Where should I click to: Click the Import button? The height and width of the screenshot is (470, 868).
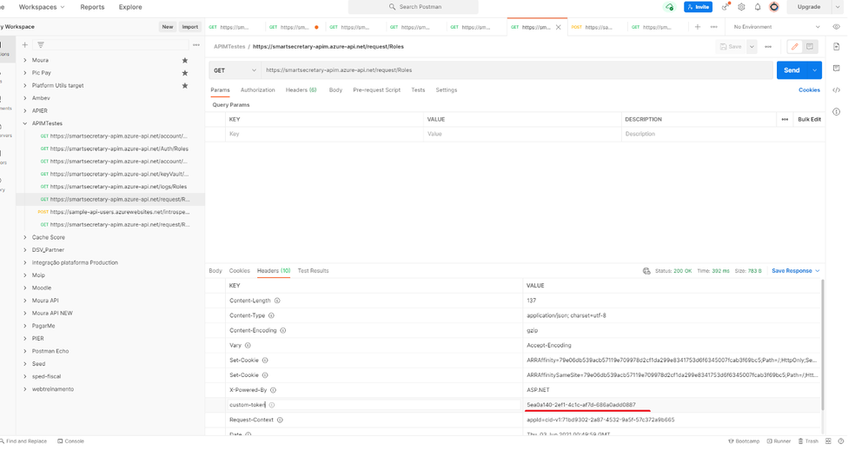click(x=190, y=27)
